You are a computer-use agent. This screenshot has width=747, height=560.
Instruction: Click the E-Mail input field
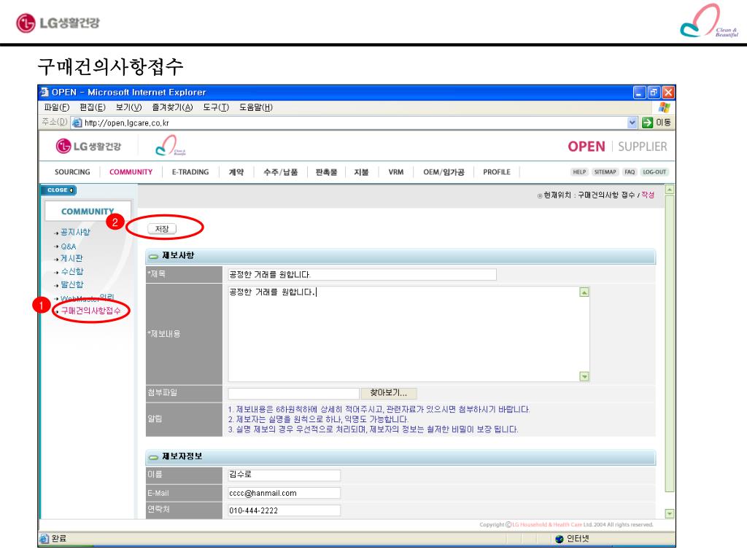pyautogui.click(x=285, y=493)
